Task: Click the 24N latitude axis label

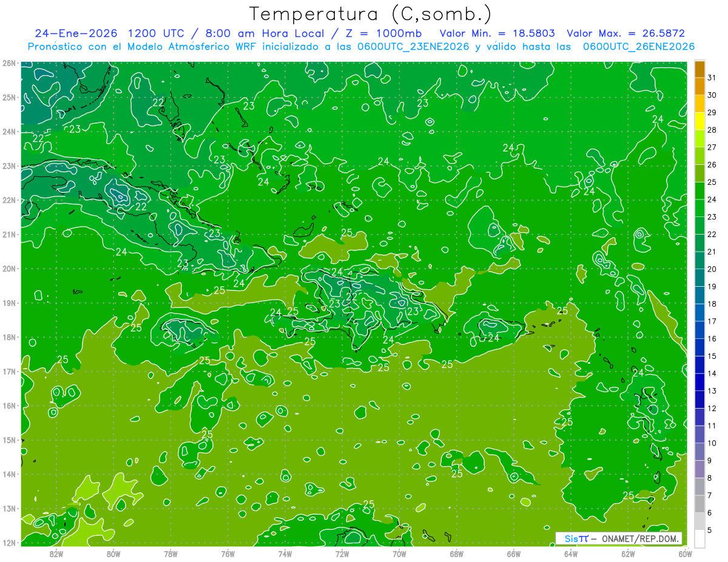Action: click(8, 132)
